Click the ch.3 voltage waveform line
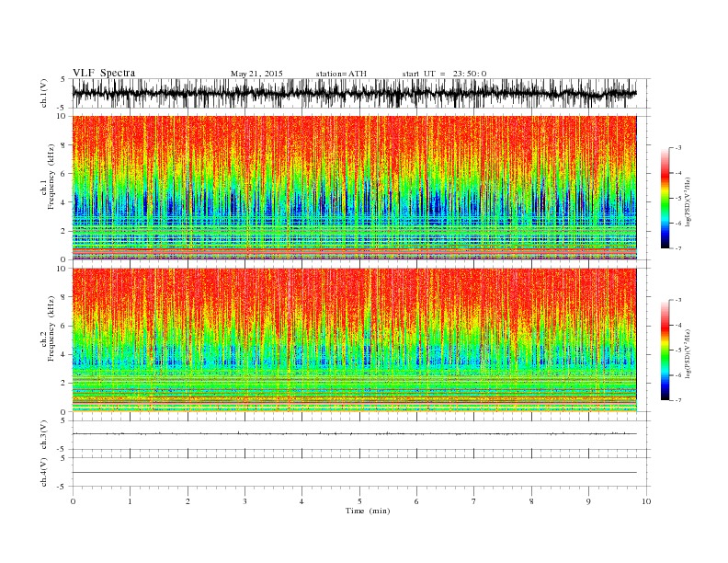The width and height of the screenshot is (728, 563). tap(354, 434)
